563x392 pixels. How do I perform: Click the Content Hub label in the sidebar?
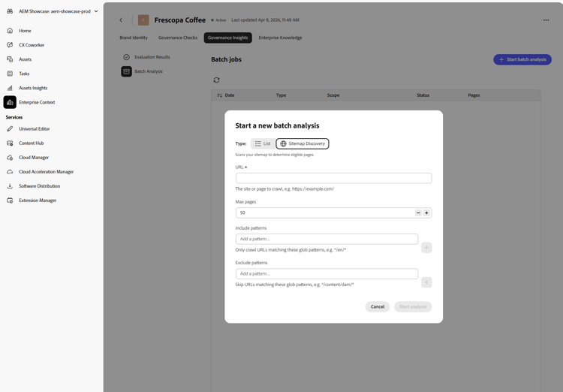pyautogui.click(x=32, y=143)
